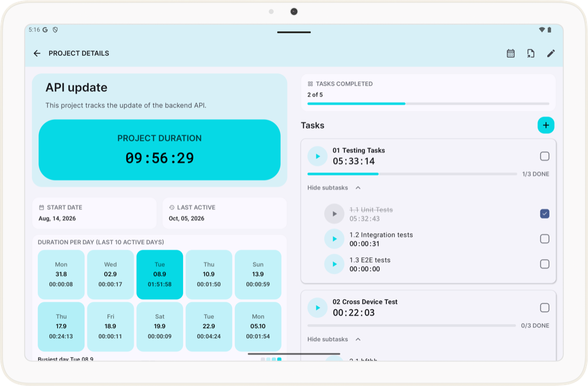Start the 1.2 Integration tests timer

[334, 239]
